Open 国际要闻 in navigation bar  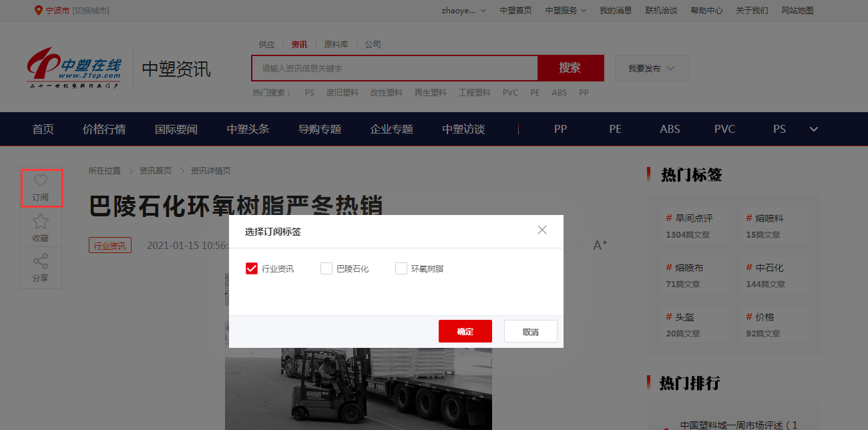(x=176, y=130)
